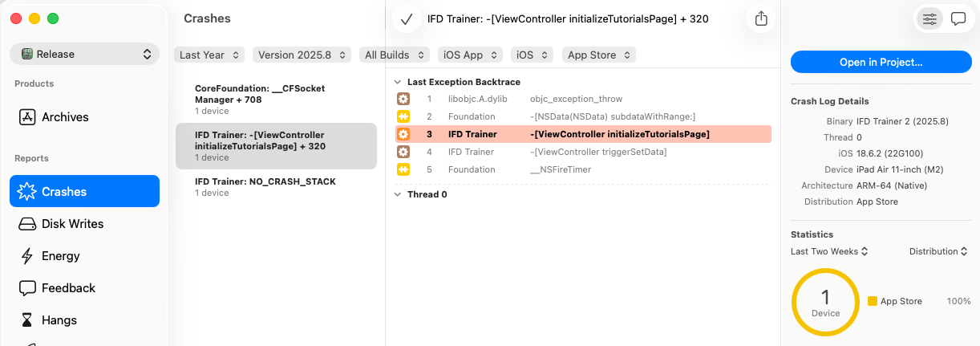Open the feedback speech bubble panel
The width and height of the screenshot is (980, 346).
point(958,19)
